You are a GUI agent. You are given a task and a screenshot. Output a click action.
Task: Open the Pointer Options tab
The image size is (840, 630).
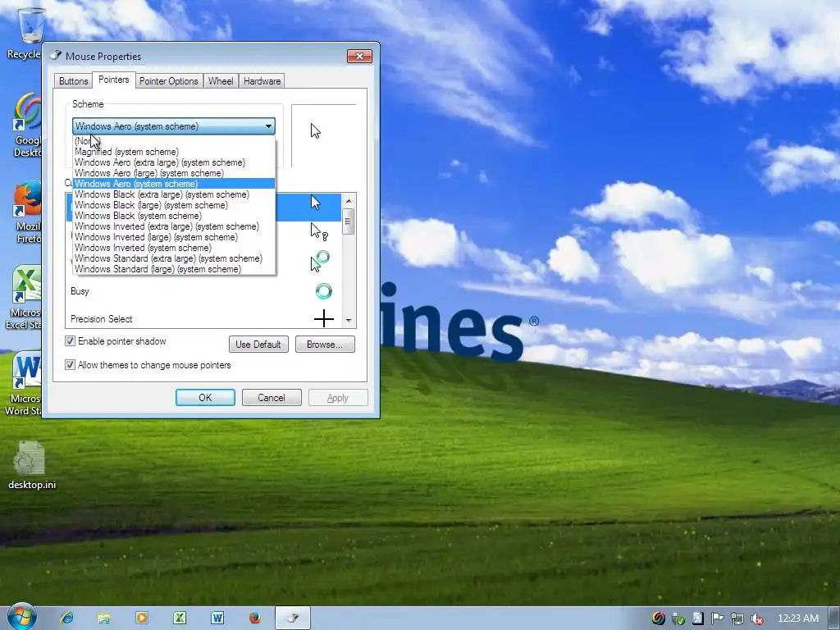click(169, 81)
